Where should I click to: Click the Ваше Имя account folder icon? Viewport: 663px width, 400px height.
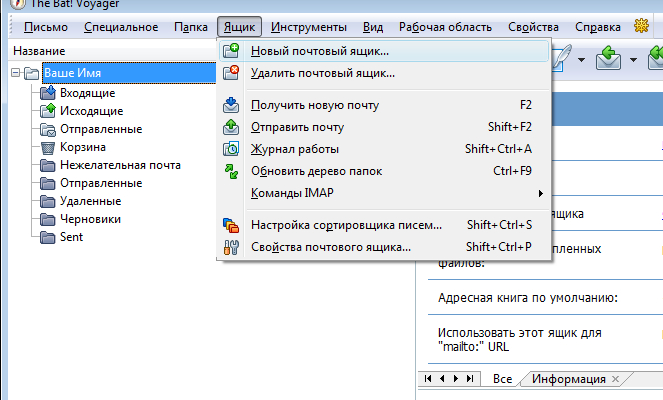click(x=31, y=73)
